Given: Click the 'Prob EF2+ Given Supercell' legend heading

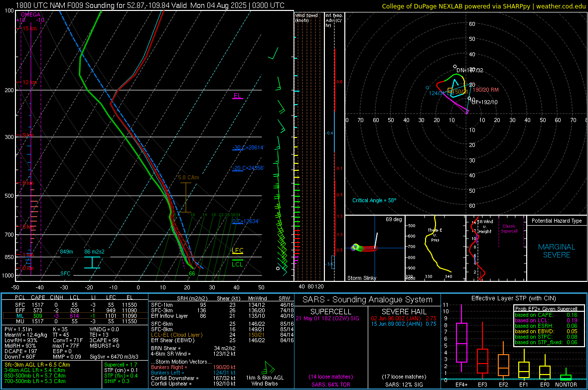Looking at the screenshot, I should (x=546, y=309).
